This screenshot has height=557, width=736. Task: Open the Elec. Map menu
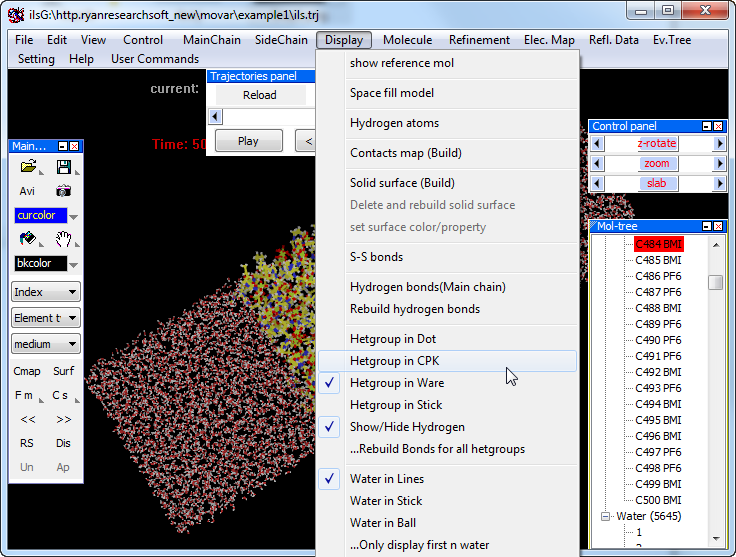click(549, 40)
